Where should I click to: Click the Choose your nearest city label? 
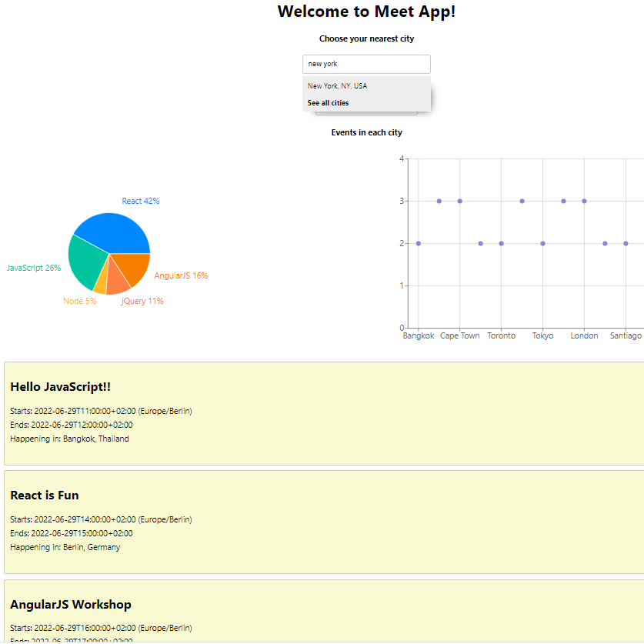coord(367,38)
